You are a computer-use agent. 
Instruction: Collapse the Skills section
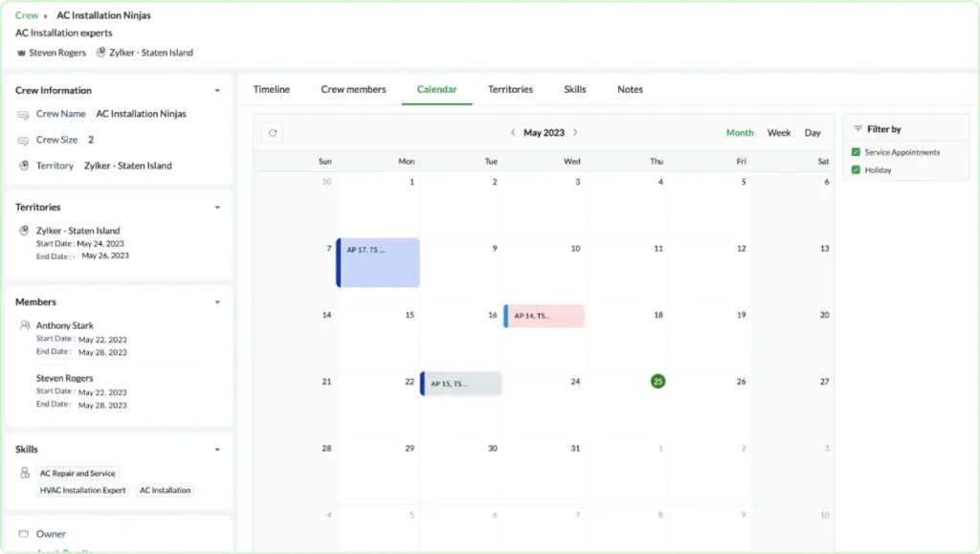tap(217, 450)
